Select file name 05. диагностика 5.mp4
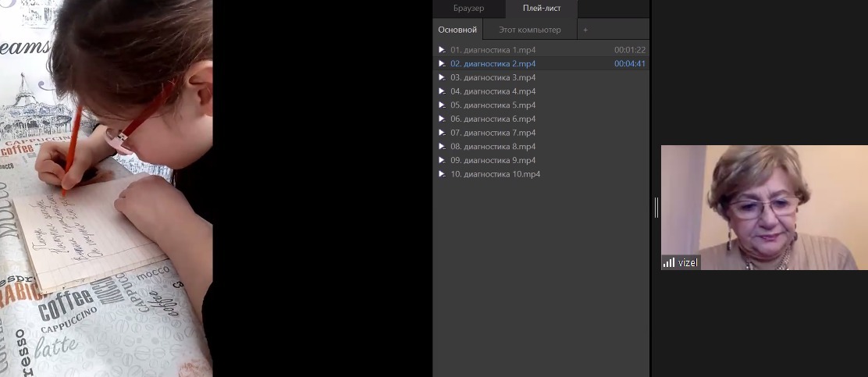This screenshot has height=377, width=868. tap(493, 105)
